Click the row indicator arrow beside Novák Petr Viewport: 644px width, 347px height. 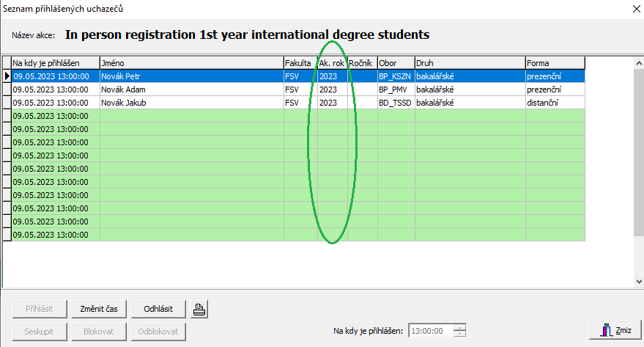coord(7,76)
